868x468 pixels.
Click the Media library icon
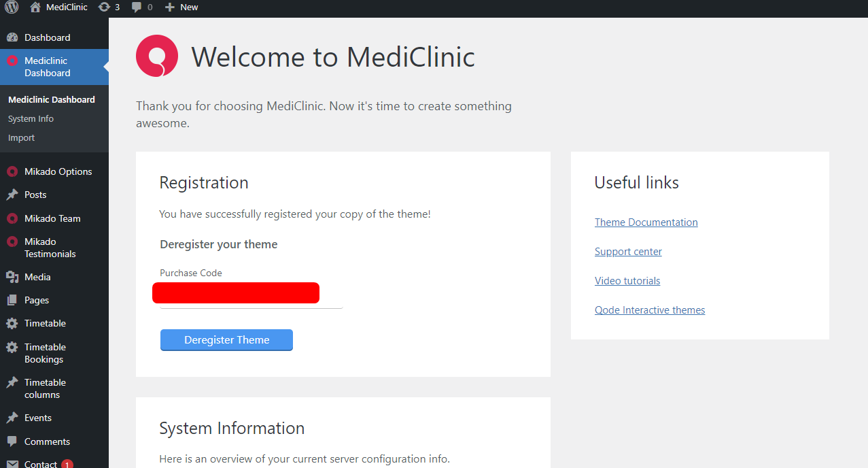tap(12, 277)
